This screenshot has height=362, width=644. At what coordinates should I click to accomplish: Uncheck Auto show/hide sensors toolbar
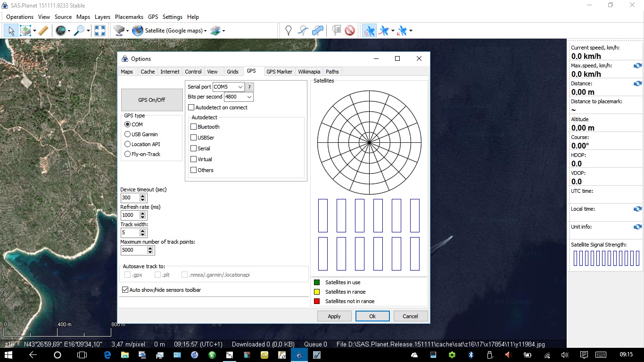click(x=125, y=290)
